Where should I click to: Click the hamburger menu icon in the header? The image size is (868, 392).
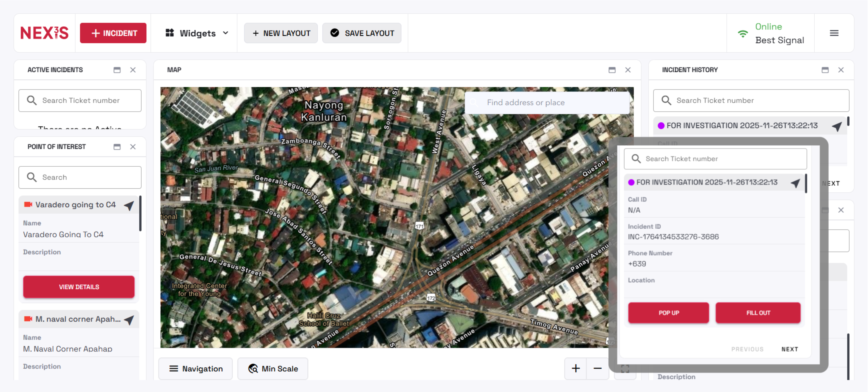(834, 33)
